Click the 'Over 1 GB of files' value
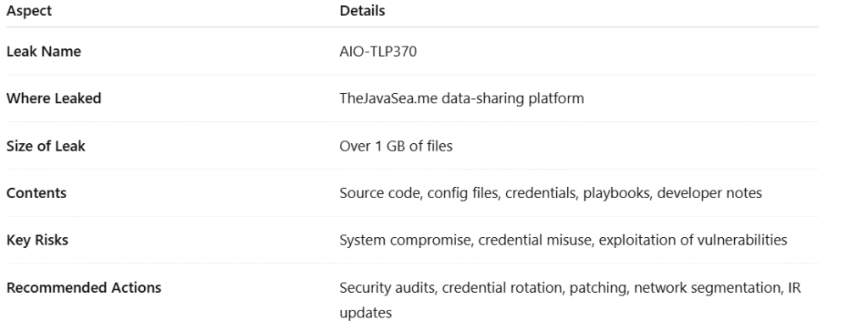The width and height of the screenshot is (868, 331). tap(396, 146)
